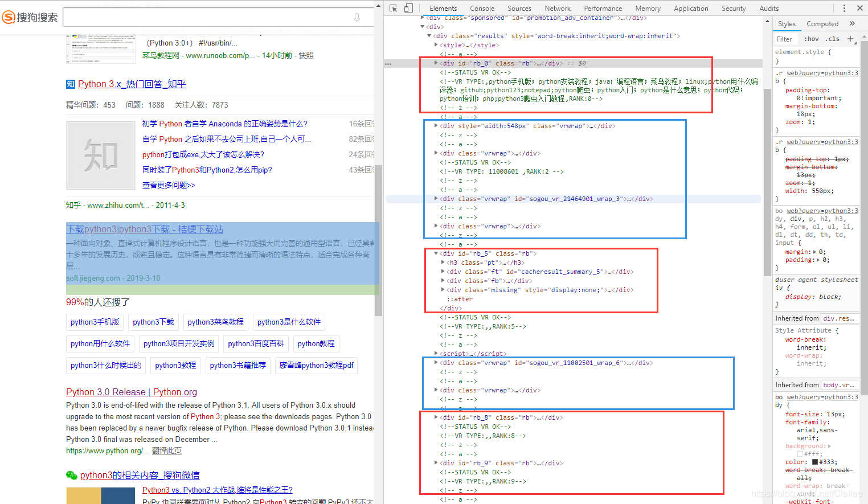The image size is (868, 504).
Task: Click the Zhihu icon beside Python 3.x result
Action: 71,84
